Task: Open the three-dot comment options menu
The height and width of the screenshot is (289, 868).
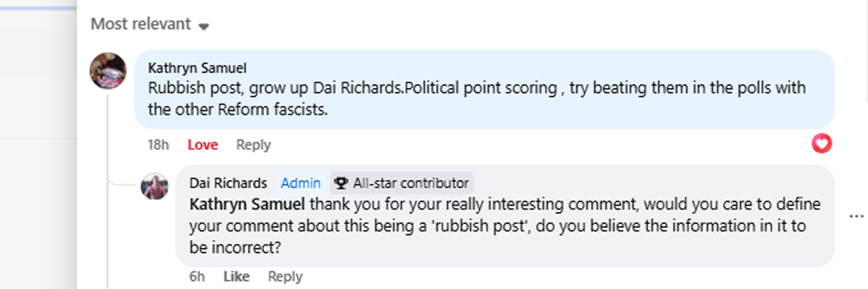Action: [856, 216]
